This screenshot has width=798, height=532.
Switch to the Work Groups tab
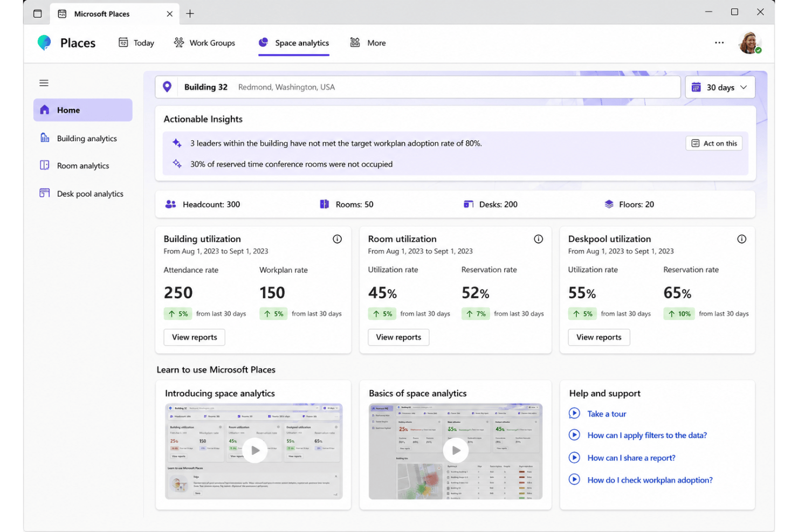[204, 43]
